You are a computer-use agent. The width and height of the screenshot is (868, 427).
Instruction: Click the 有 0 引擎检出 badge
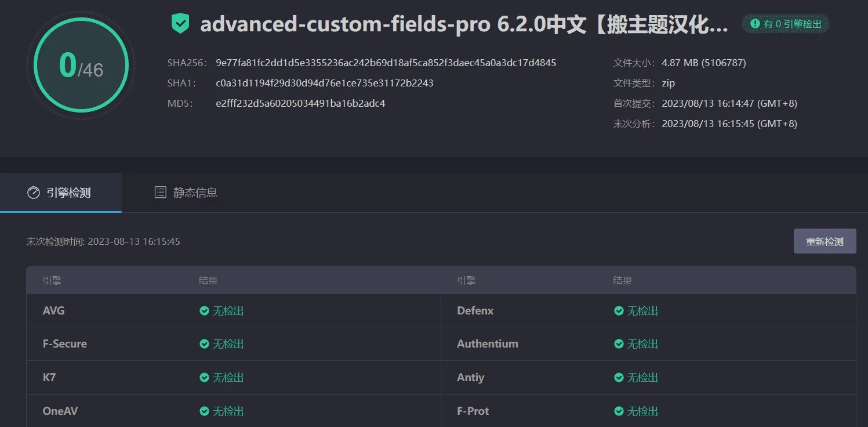[786, 24]
